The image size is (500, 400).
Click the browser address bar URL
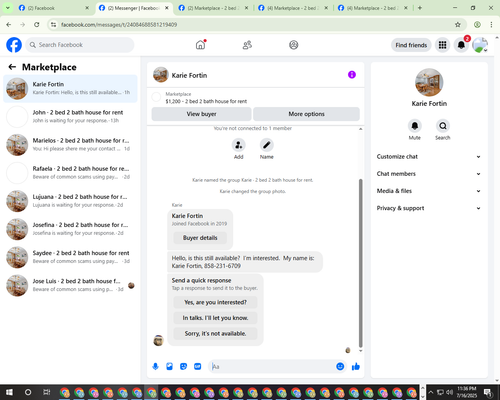tap(119, 25)
